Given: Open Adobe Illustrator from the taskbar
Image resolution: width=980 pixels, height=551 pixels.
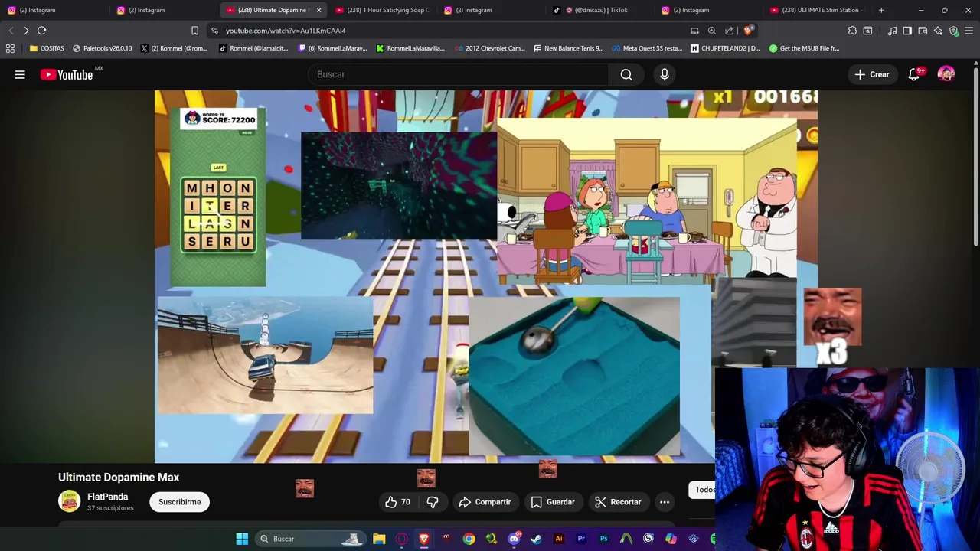Looking at the screenshot, I should pos(558,539).
